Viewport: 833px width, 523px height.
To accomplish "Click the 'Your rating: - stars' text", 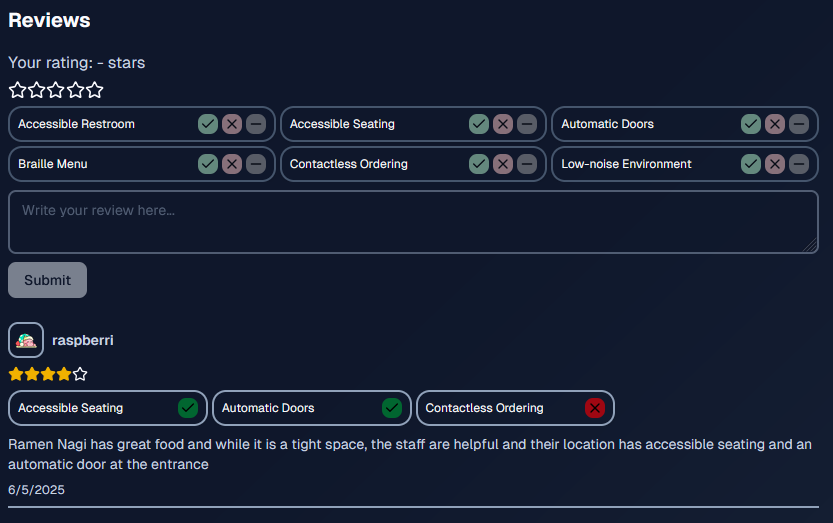I will pyautogui.click(x=76, y=63).
